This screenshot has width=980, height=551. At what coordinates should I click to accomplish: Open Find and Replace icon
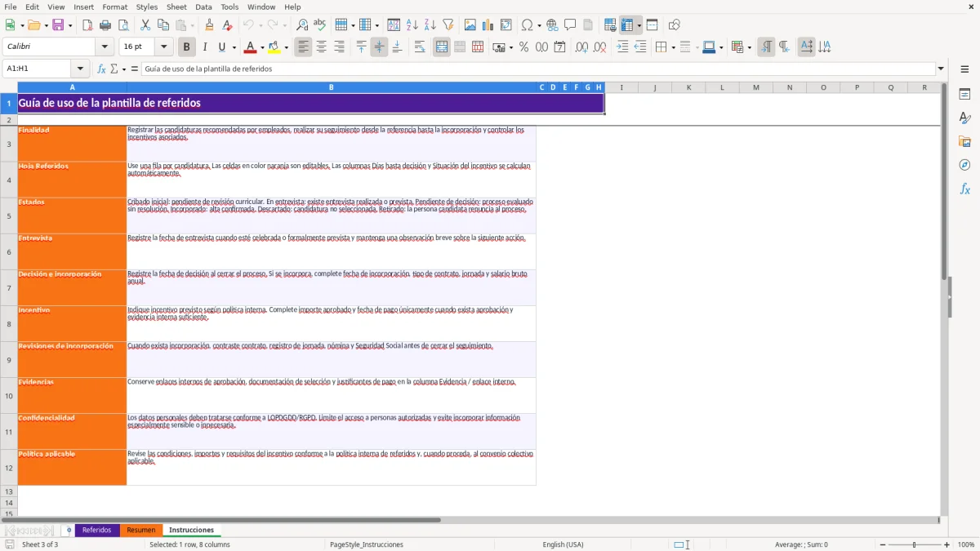302,25
